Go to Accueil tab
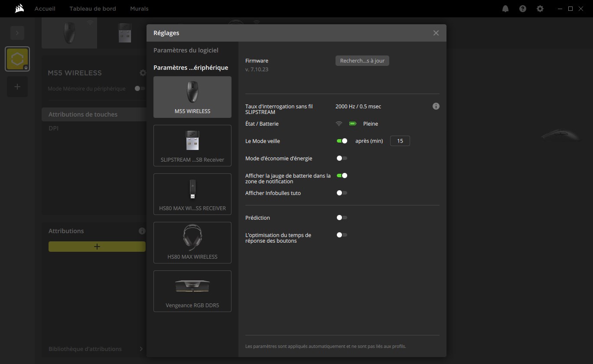The width and height of the screenshot is (593, 364). [45, 9]
